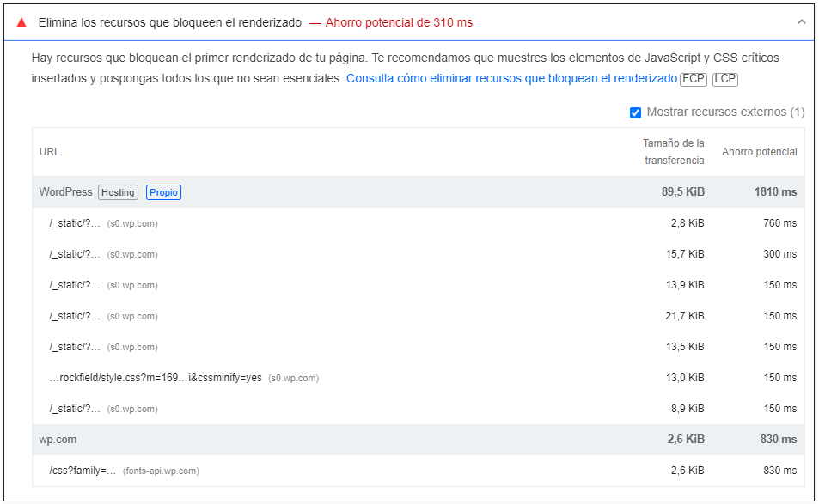
Task: Click the s0.wp.com label on the first resource
Action: tap(131, 223)
